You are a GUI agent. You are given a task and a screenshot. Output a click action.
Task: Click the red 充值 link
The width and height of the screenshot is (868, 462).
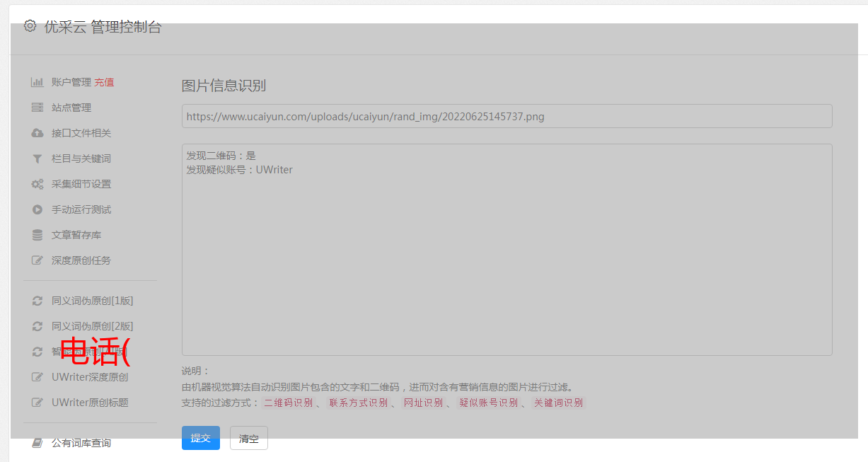pyautogui.click(x=104, y=82)
